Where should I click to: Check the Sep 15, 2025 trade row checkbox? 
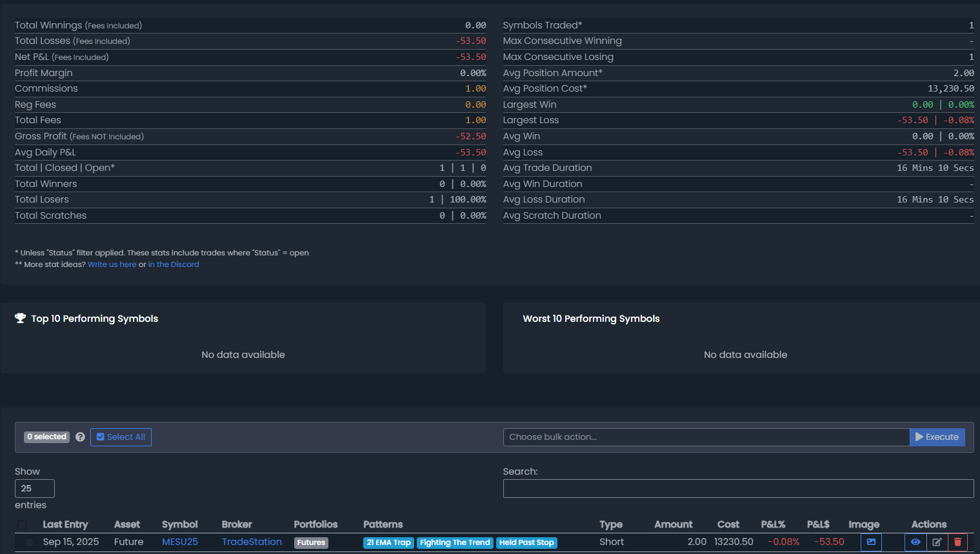coord(28,542)
